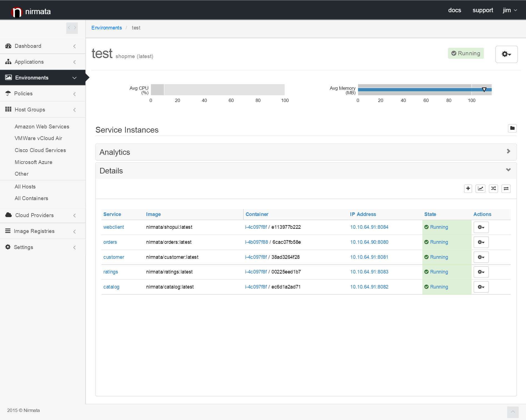Select the Dashboard icon in the sidebar
526x420 pixels.
[8, 46]
